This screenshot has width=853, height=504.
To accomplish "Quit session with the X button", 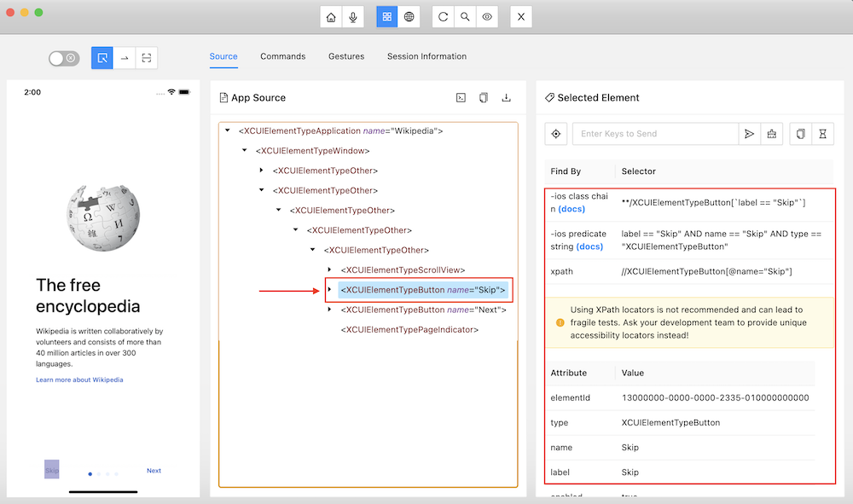I will pyautogui.click(x=521, y=17).
